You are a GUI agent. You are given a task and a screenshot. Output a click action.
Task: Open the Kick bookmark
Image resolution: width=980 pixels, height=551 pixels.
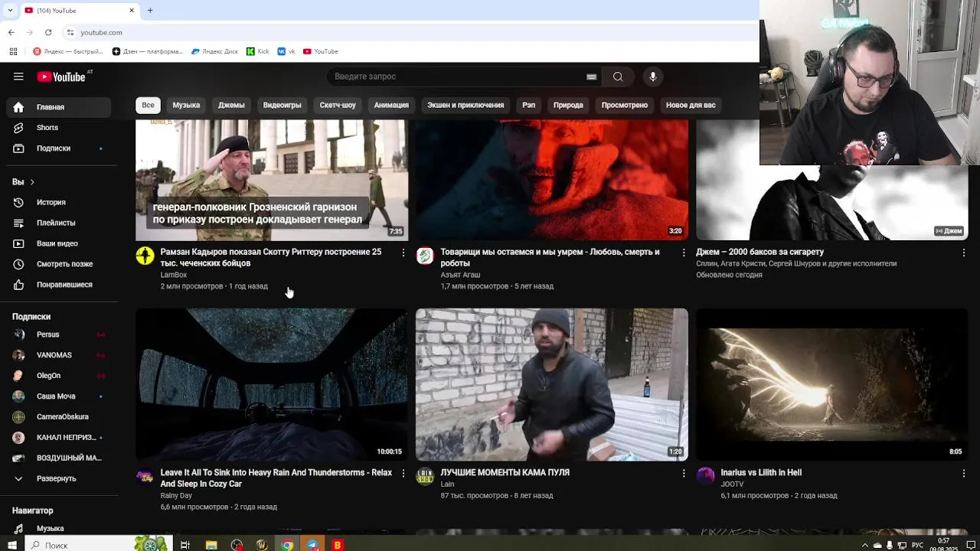258,51
